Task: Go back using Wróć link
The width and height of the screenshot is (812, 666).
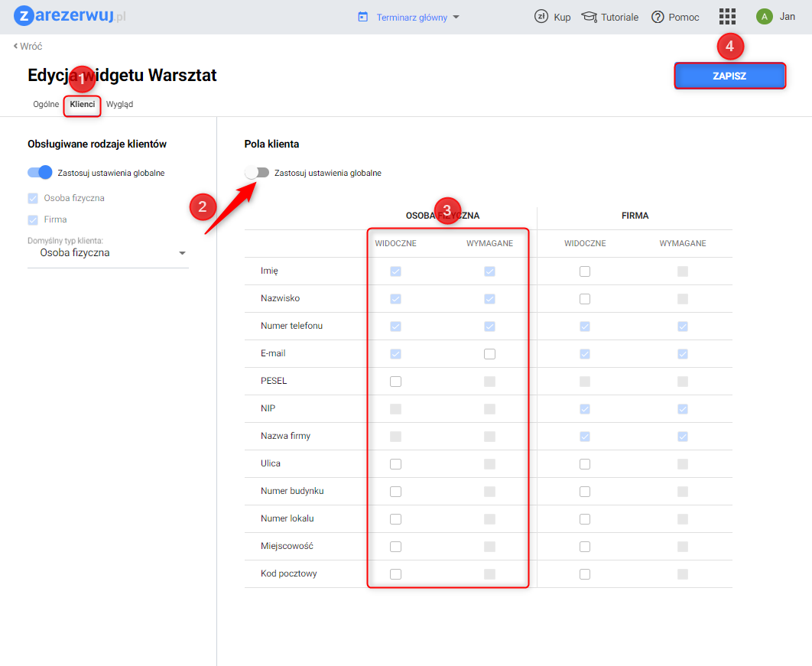Action: pyautogui.click(x=28, y=46)
